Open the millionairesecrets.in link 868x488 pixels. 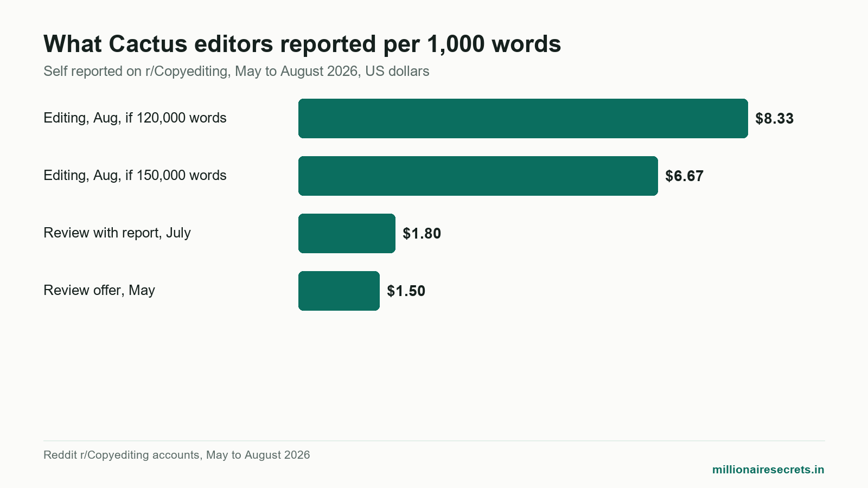(768, 470)
